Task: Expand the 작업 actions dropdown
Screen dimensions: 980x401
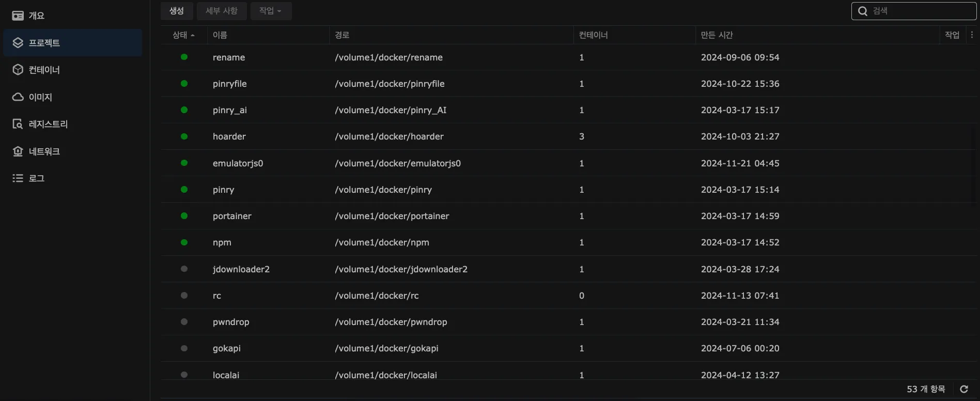Action: [271, 11]
